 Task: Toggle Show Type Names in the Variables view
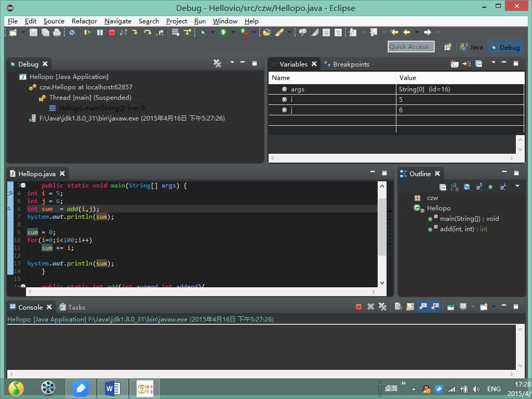click(x=454, y=63)
